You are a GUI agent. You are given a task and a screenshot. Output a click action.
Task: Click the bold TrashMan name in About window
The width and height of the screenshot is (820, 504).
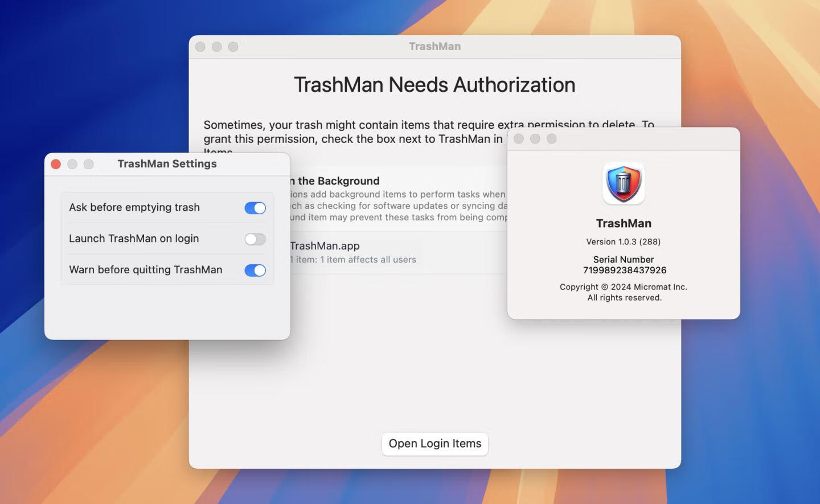[x=624, y=223]
